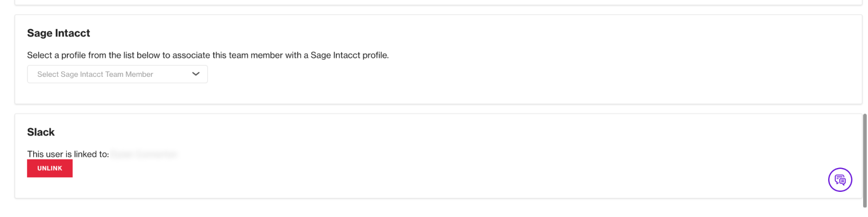868x217 pixels.
Task: Click the Slack section heading
Action: click(41, 132)
